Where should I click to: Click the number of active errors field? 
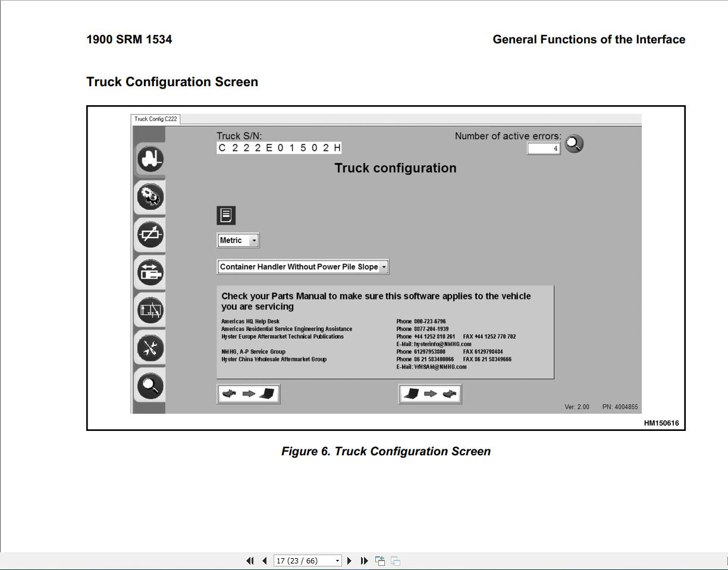(543, 149)
